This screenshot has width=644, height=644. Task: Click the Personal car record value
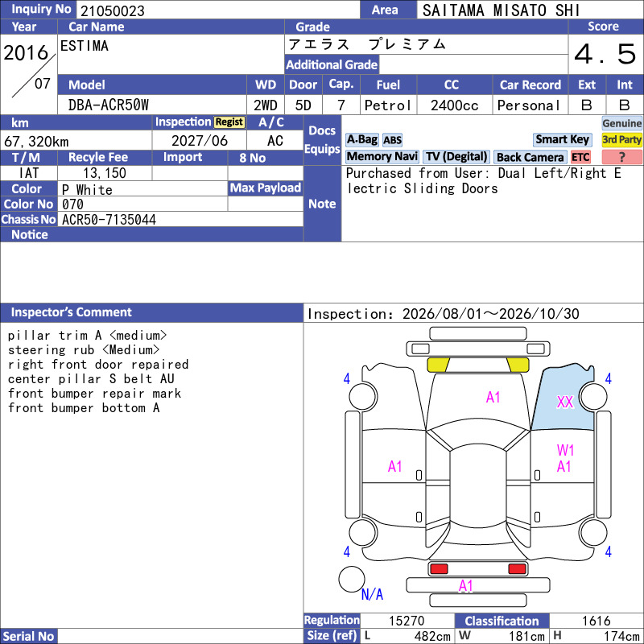(x=529, y=105)
